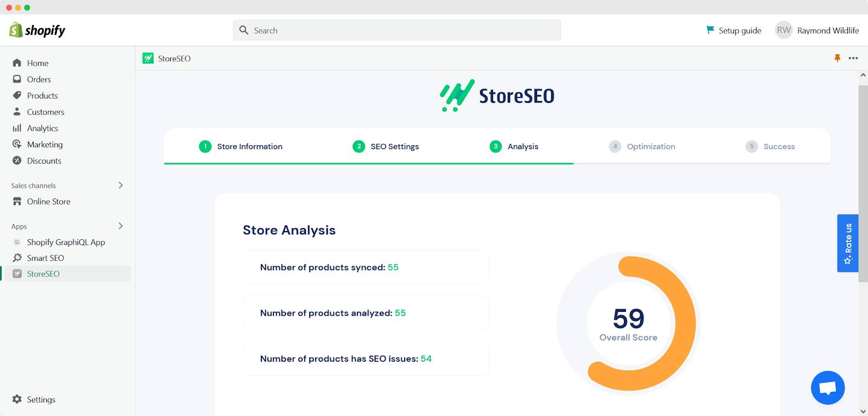Click the Shopify GraphiQL App icon
The width and height of the screenshot is (868, 416).
coord(17,242)
